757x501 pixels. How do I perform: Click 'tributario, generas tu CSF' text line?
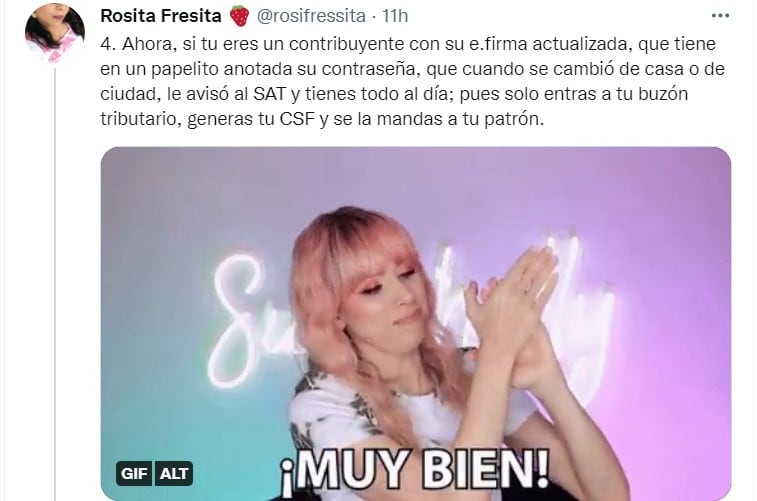click(x=208, y=119)
